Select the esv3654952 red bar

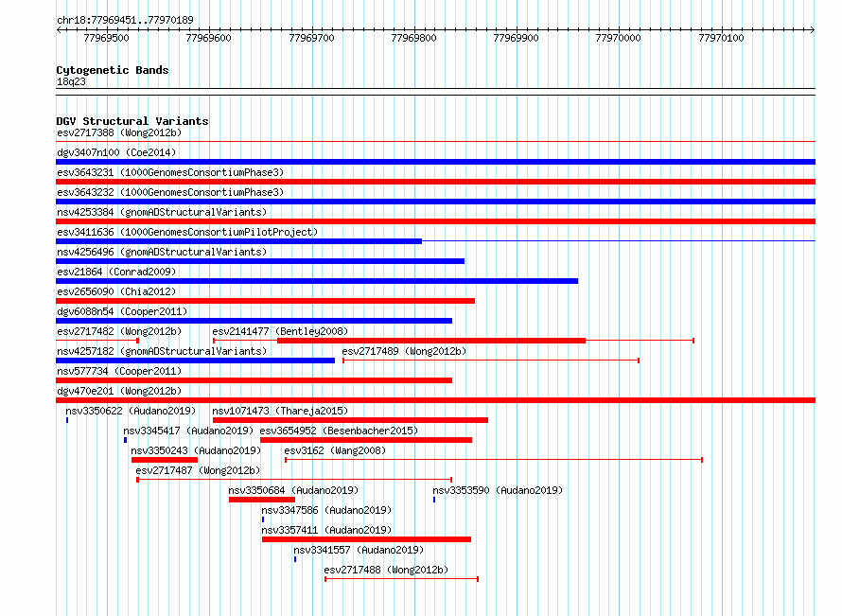pyautogui.click(x=366, y=440)
